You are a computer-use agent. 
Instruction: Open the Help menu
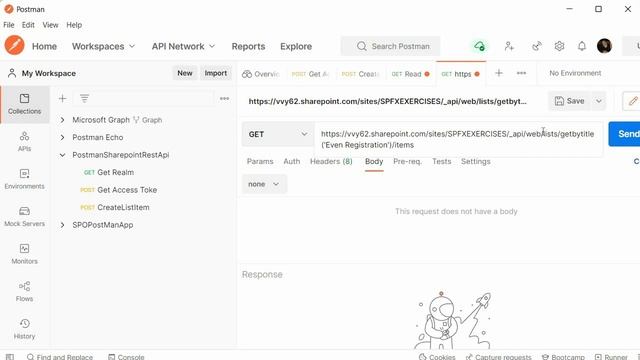point(74,25)
